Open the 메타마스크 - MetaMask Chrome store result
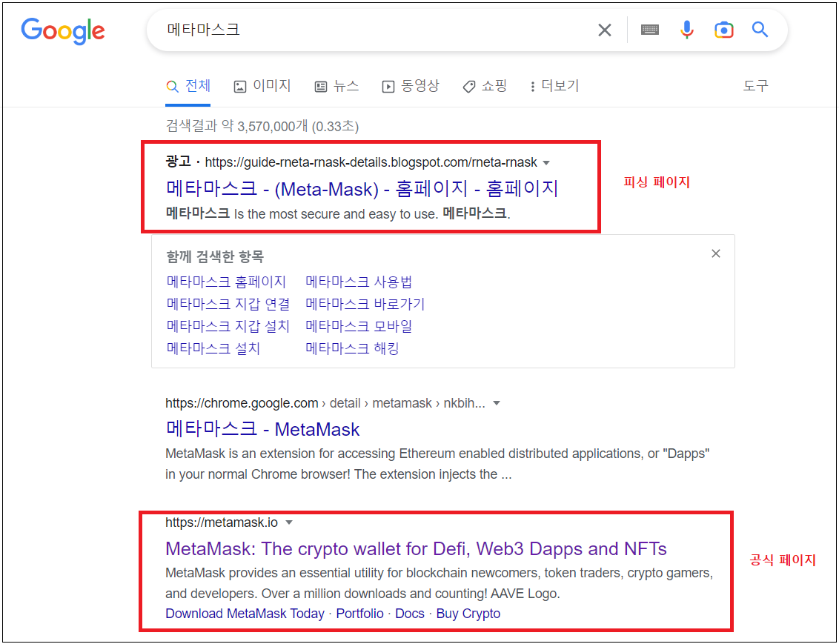This screenshot has height=644, width=839. tap(262, 429)
